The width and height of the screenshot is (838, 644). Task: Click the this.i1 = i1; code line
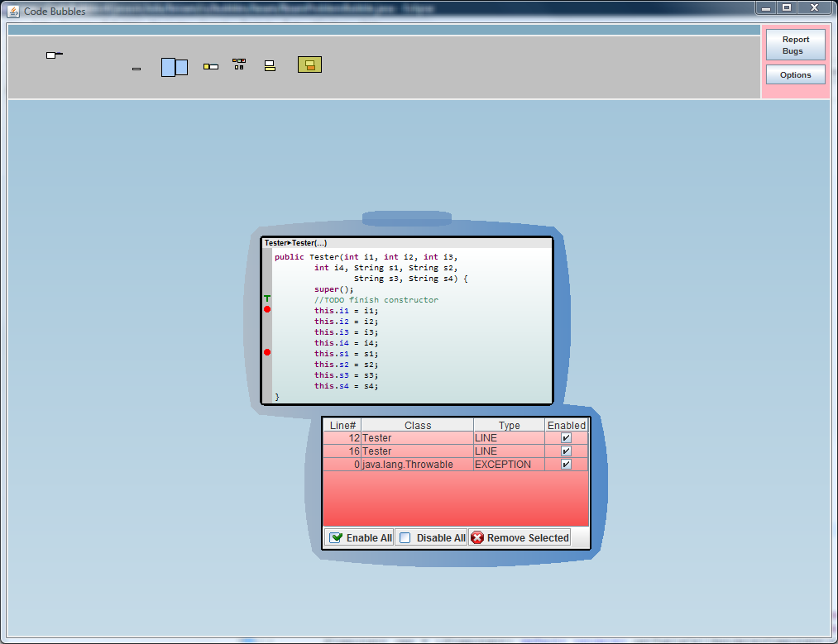346,311
